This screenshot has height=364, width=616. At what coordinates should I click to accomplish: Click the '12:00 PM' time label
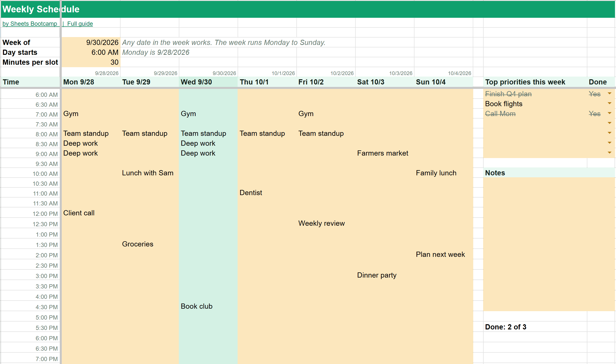[45, 214]
